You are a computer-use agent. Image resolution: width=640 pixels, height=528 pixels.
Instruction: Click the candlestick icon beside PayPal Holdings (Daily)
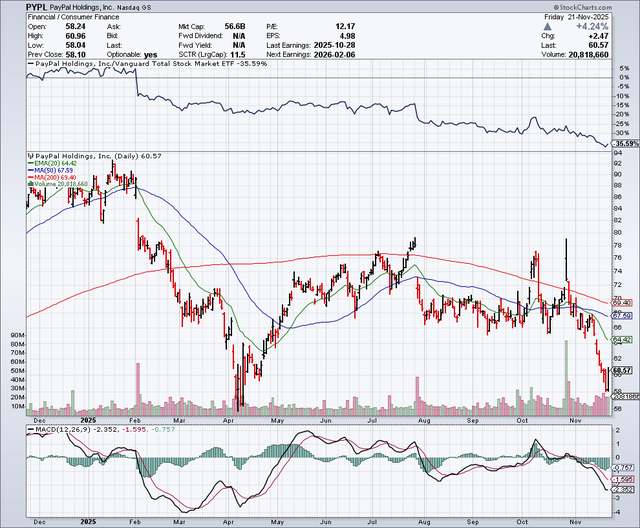[31, 156]
